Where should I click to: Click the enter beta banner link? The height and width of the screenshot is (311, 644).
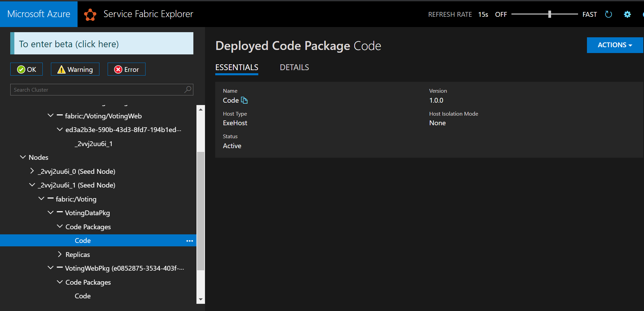(x=69, y=43)
